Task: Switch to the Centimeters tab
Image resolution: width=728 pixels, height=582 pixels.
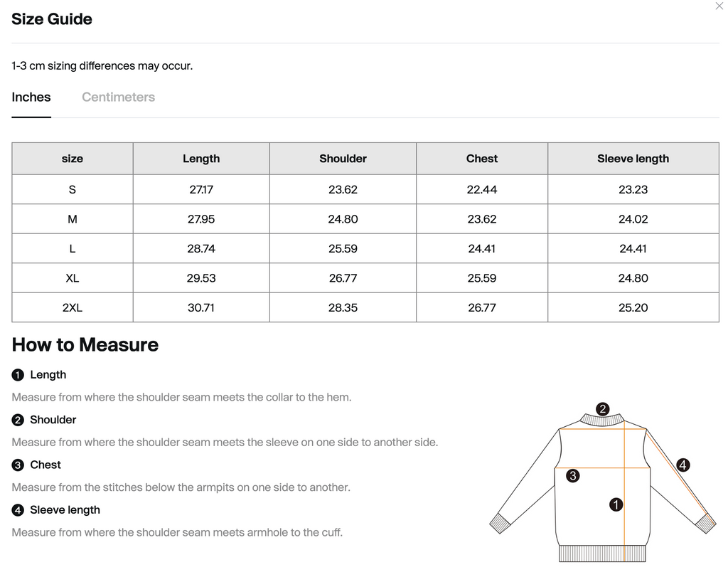Action: (119, 97)
